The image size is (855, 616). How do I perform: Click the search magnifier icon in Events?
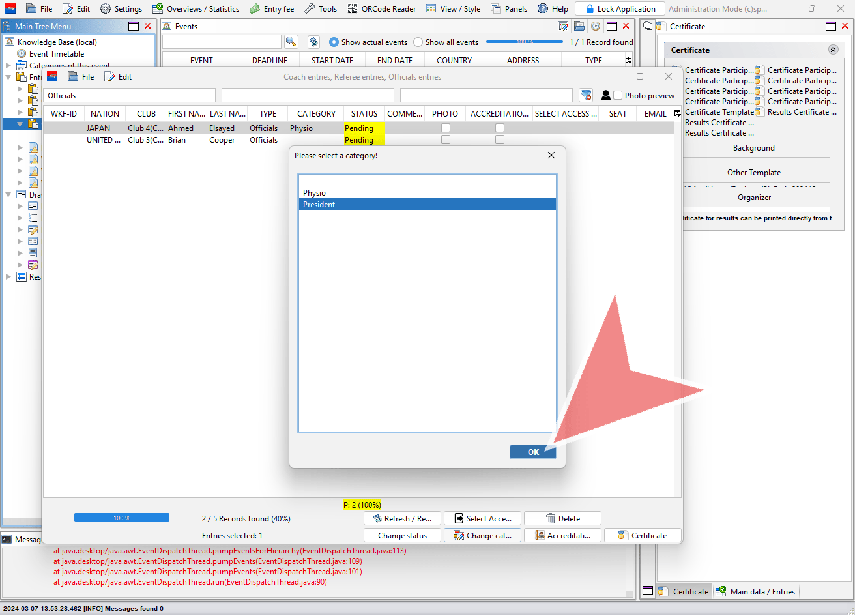(291, 42)
